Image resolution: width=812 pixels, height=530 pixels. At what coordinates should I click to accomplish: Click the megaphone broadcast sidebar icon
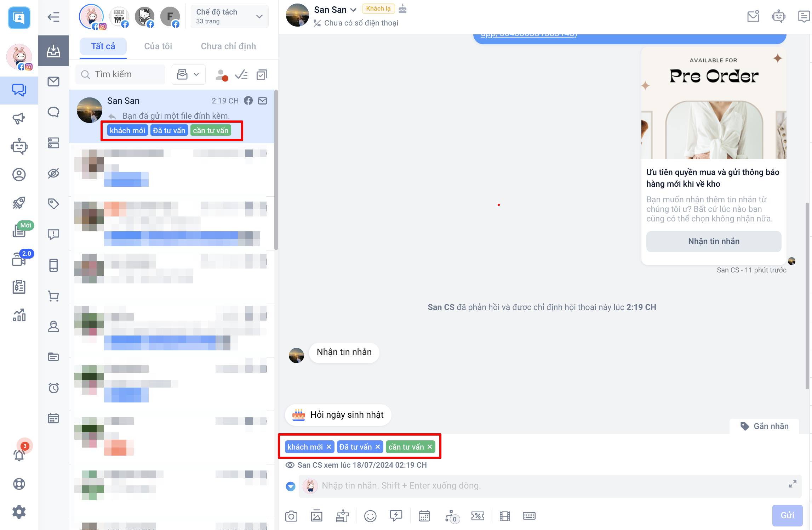tap(19, 118)
